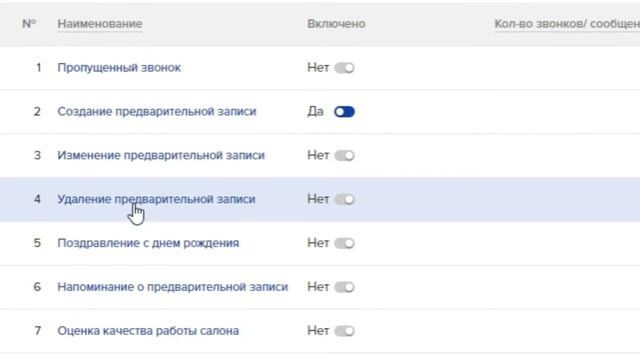Disable the Создание предварительной записи toggle
Image resolution: width=640 pixels, height=360 pixels.
click(344, 111)
